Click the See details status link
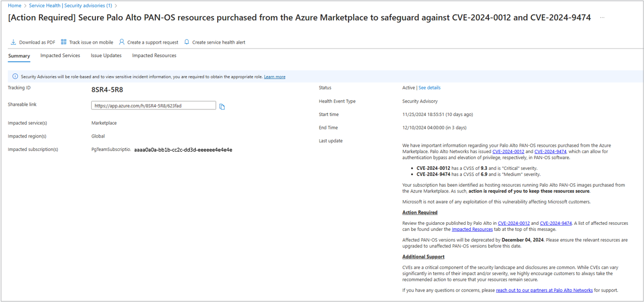Image resolution: width=644 pixels, height=302 pixels. 429,87
